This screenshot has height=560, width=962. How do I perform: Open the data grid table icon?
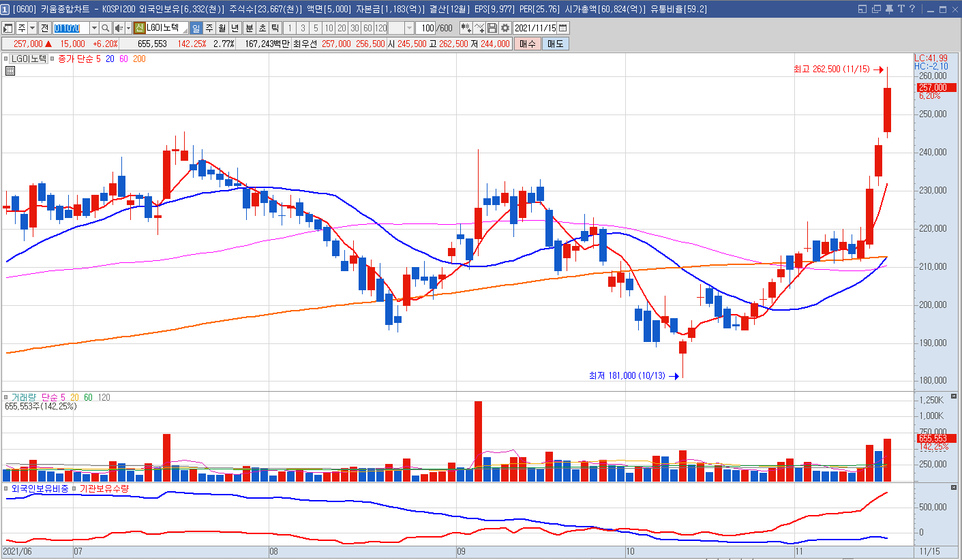tap(10, 71)
